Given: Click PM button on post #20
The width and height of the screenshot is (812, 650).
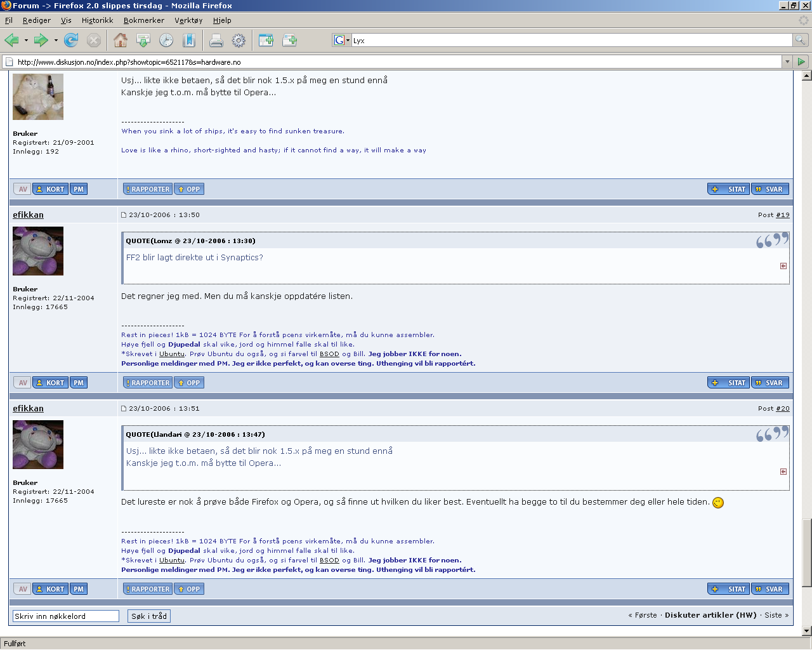Looking at the screenshot, I should 79,589.
